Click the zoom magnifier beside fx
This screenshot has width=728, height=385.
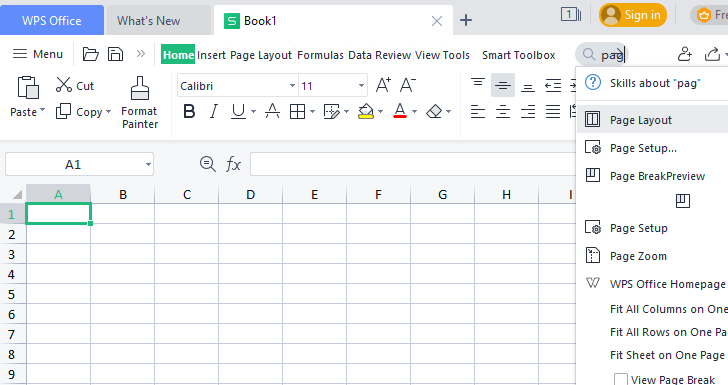tap(208, 164)
